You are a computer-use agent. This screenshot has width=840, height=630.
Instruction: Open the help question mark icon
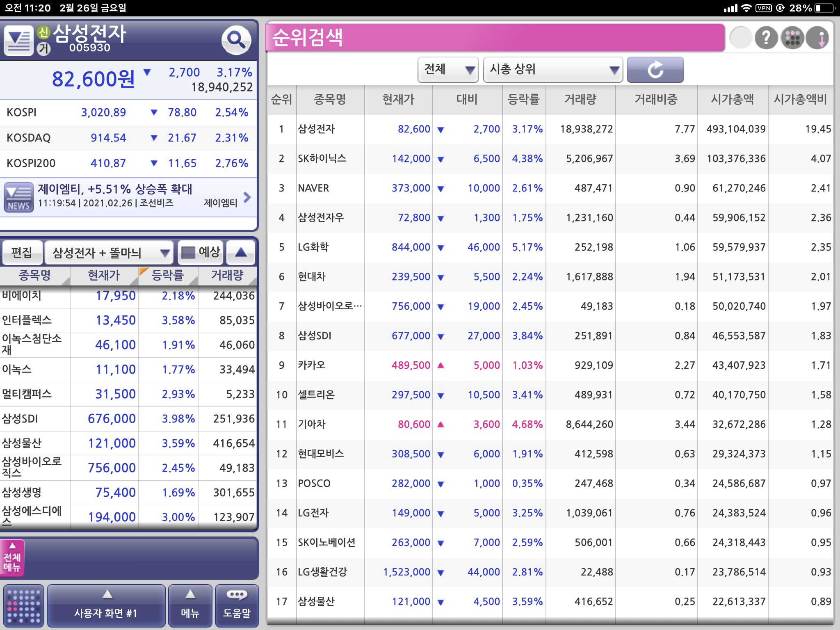766,38
